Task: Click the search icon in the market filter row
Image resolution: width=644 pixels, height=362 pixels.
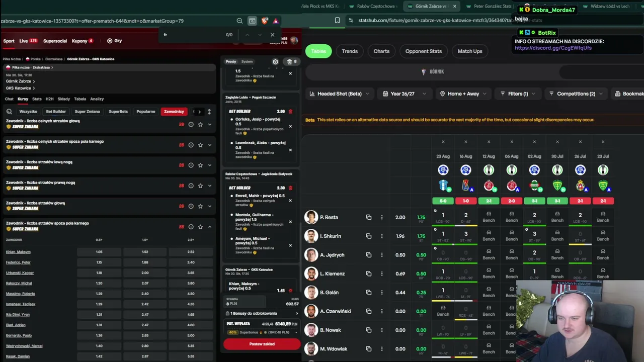Action: pos(10,112)
